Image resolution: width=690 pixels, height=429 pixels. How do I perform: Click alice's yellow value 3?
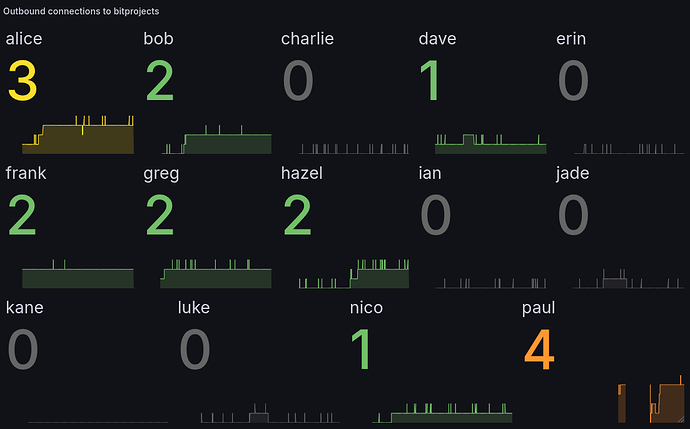(22, 82)
